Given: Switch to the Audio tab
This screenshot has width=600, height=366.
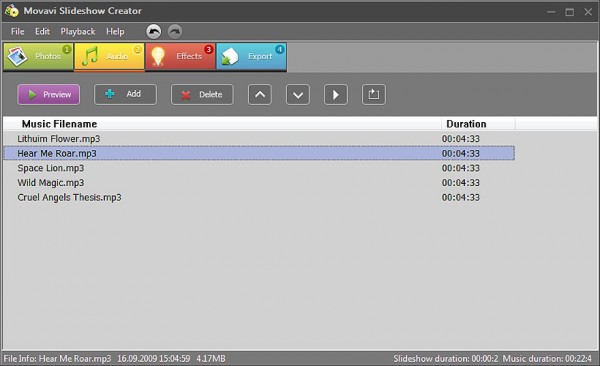Looking at the screenshot, I should point(109,56).
